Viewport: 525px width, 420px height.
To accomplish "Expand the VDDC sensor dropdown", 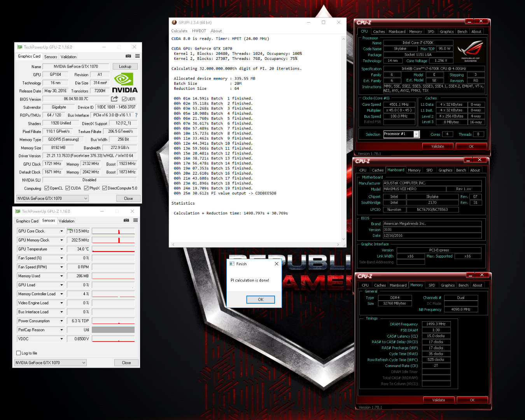I will pos(61,339).
